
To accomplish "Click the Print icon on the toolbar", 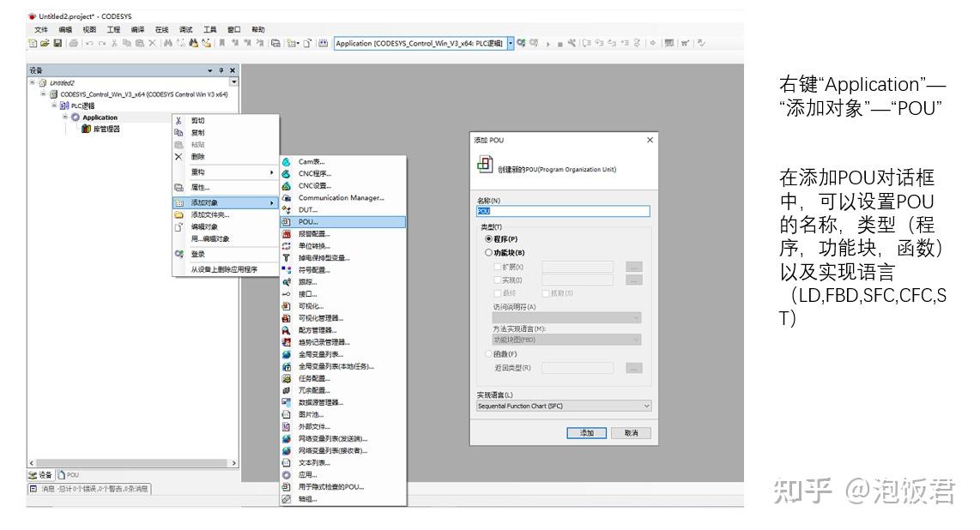I will pos(74,42).
